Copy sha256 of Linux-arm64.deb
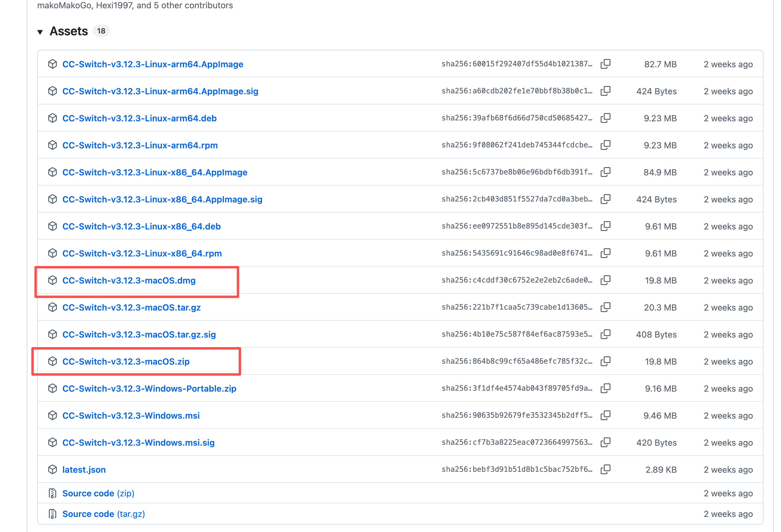 tap(605, 118)
